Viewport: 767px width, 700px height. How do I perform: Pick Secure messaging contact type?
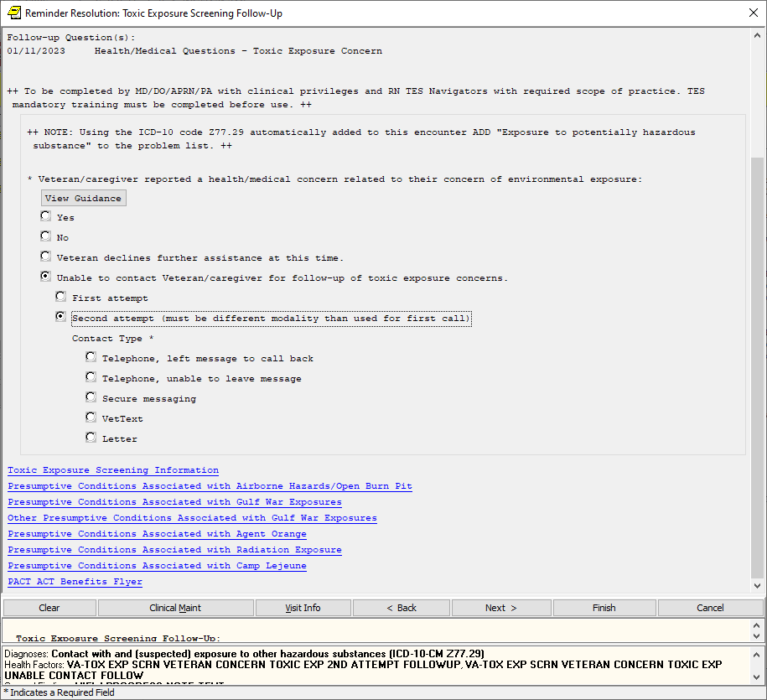(91, 397)
